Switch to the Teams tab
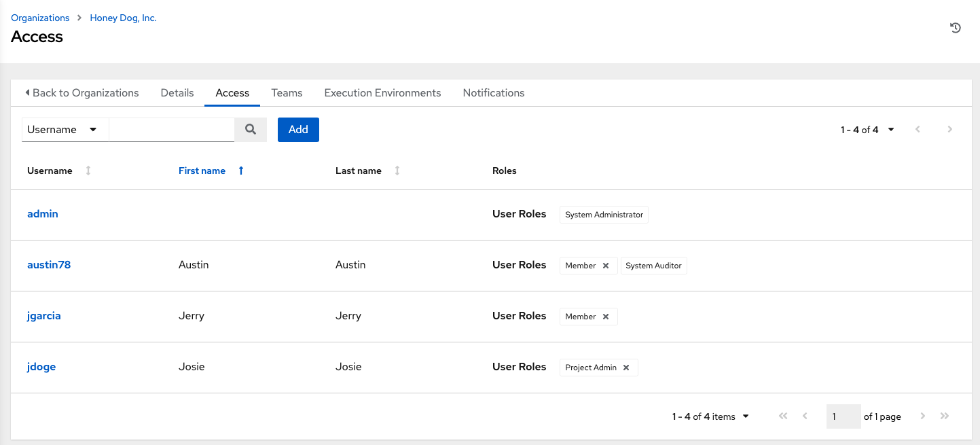Screen dimensions: 980x445 tap(287, 92)
